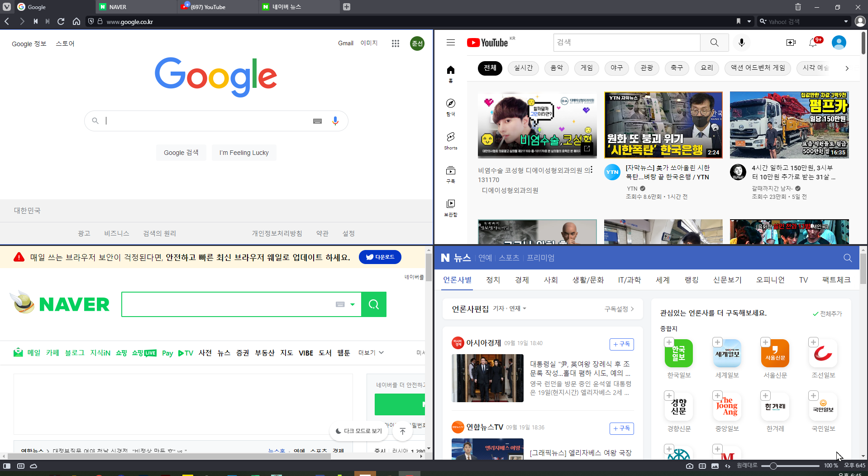
Task: Open the Google apps grid
Action: [x=396, y=43]
